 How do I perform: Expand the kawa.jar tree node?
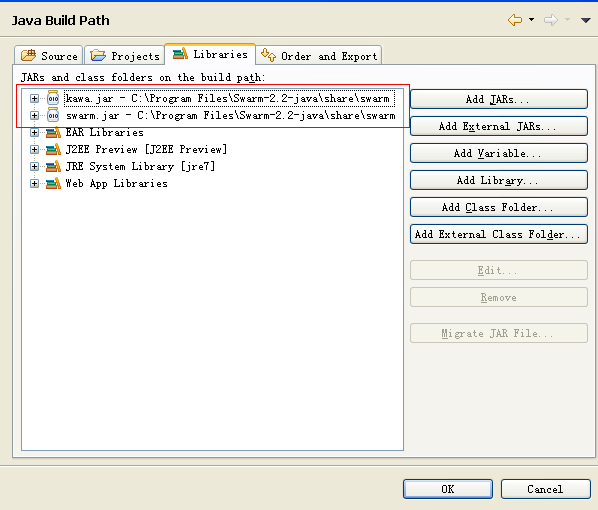(x=34, y=98)
